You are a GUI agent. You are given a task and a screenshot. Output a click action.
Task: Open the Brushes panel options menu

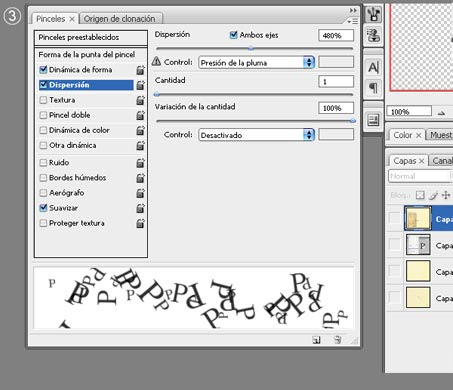[353, 21]
